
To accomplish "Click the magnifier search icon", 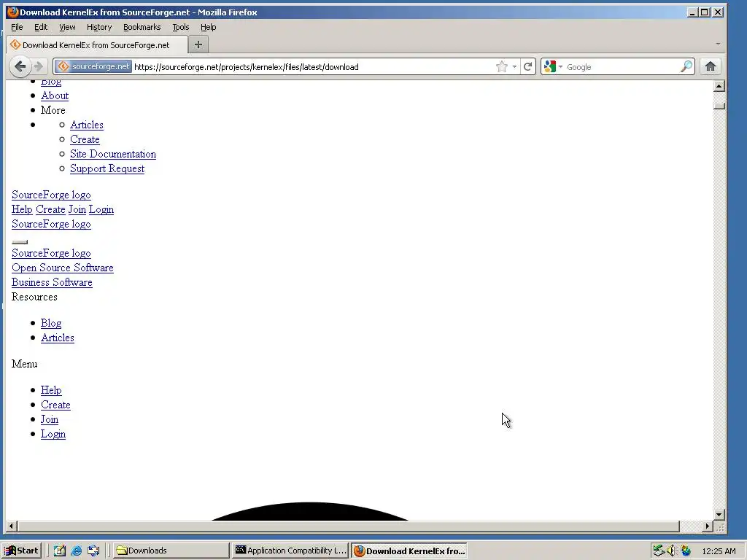I will click(x=686, y=66).
